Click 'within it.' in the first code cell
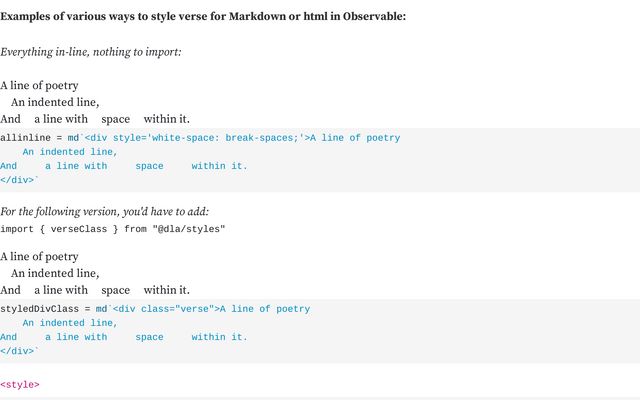The image size is (640, 400). [220, 166]
